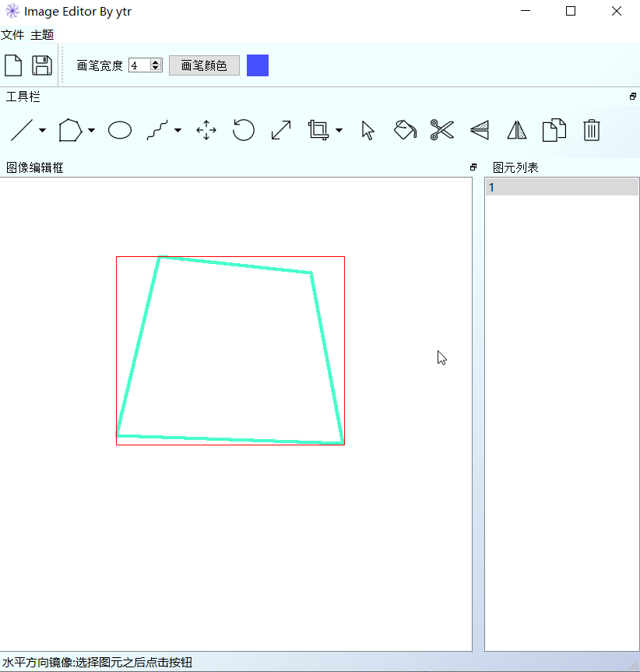The image size is (640, 672).
Task: Click the scissors cut tool
Action: point(442,130)
